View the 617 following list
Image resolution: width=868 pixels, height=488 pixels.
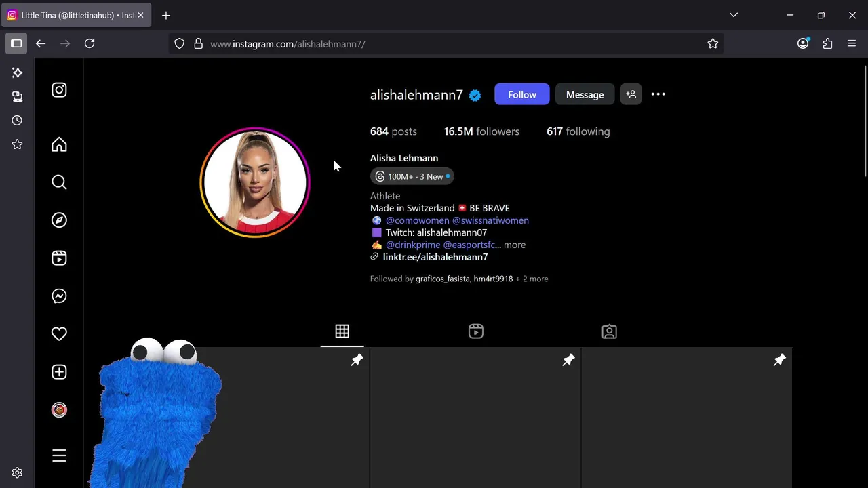click(x=578, y=131)
